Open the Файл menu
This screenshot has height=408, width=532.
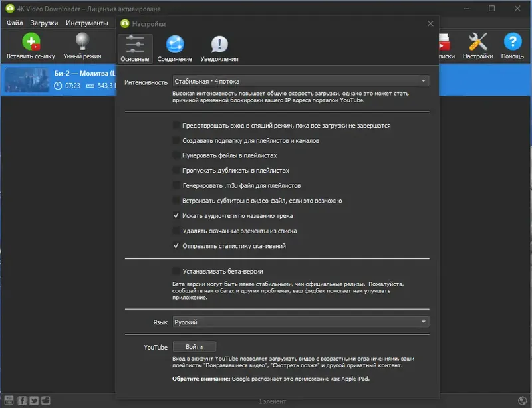(15, 23)
